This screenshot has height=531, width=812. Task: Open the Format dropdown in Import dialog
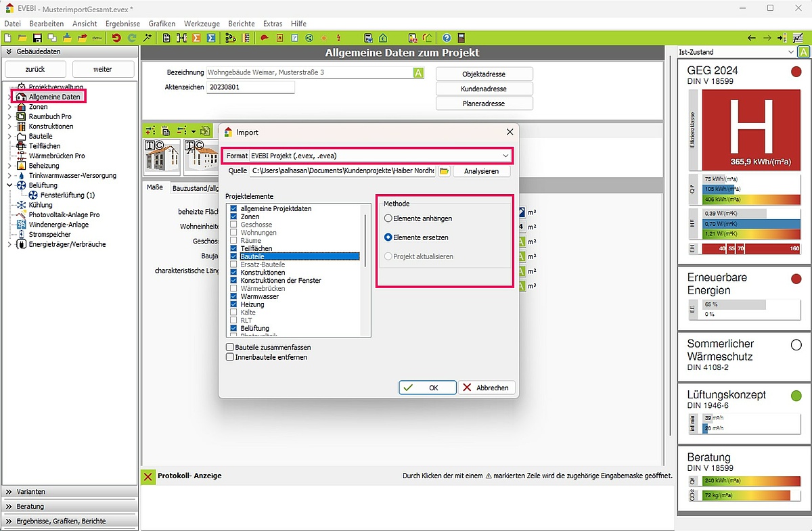click(505, 156)
